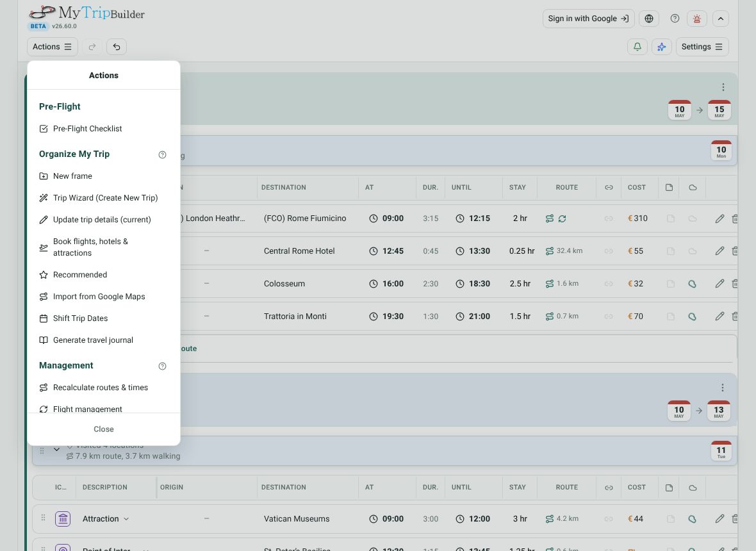Open route 4.2 km for Vatican Museums
This screenshot has width=756, height=551.
tap(562, 519)
